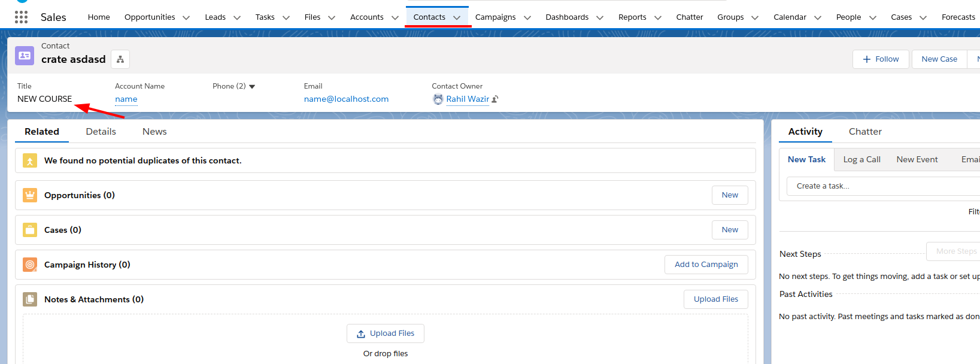Click change owner icon next to Rahil Wazir
980x364 pixels.
pyautogui.click(x=495, y=99)
